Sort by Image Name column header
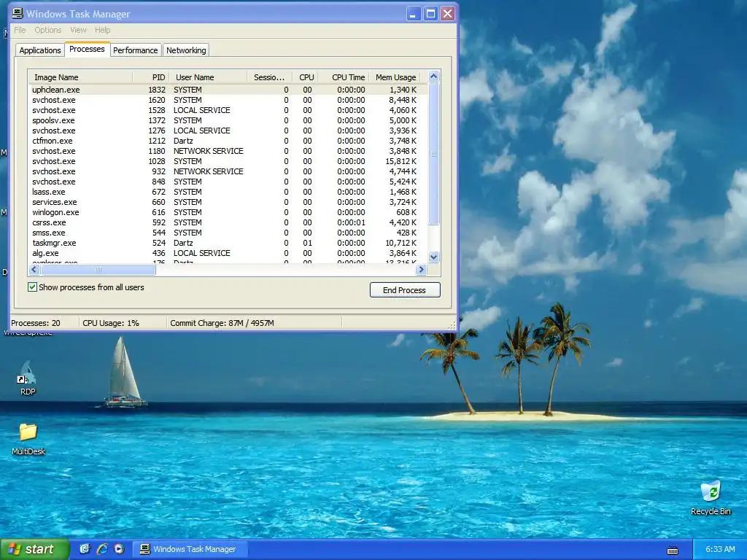This screenshot has height=560, width=747. (x=80, y=77)
